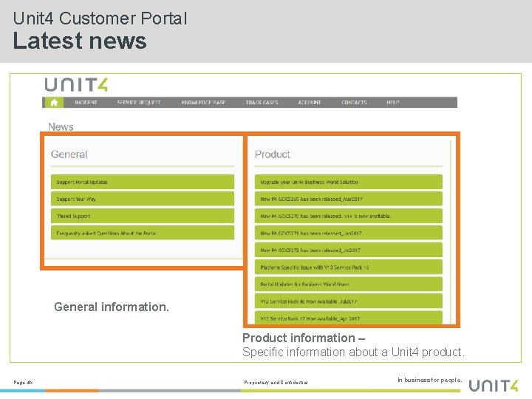
Task: Open the PA GOCS270 released V14 item
Action: [x=349, y=216]
